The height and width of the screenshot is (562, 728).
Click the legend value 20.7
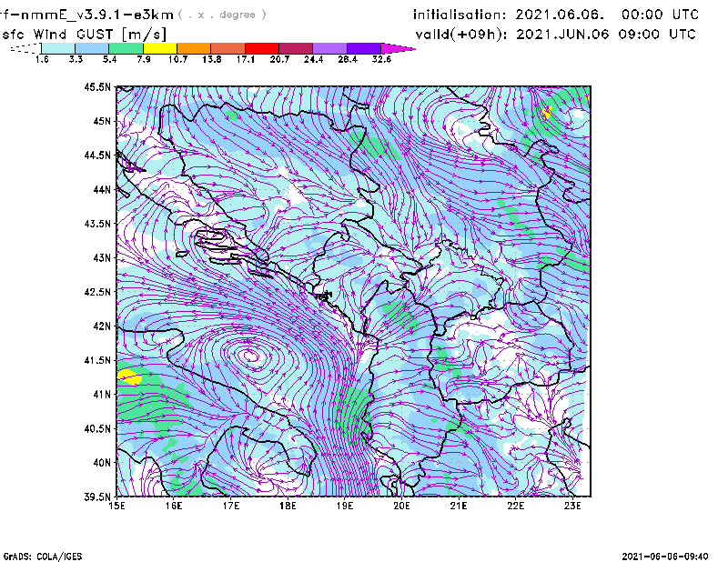[279, 59]
